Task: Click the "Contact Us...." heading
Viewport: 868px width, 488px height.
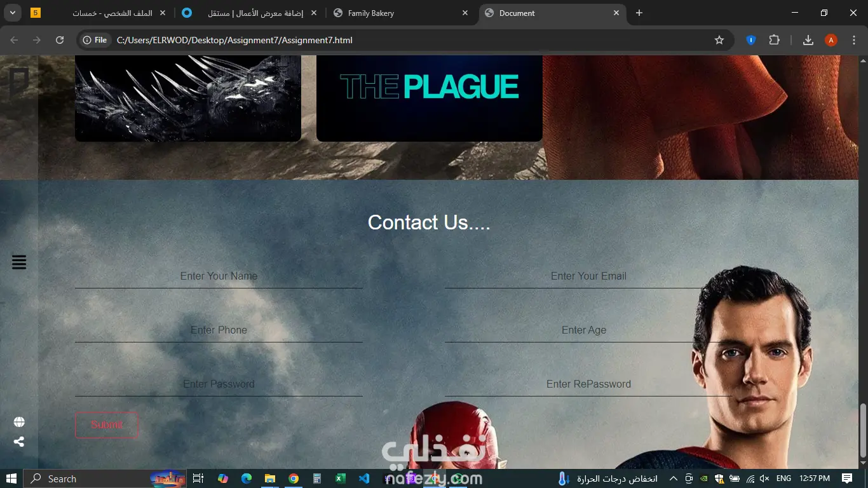Action: click(429, 222)
